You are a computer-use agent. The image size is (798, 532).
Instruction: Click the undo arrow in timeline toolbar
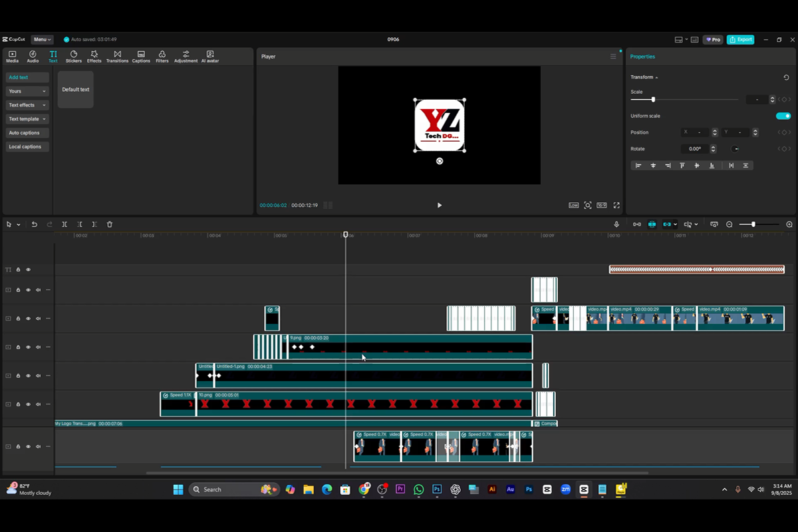coord(35,225)
